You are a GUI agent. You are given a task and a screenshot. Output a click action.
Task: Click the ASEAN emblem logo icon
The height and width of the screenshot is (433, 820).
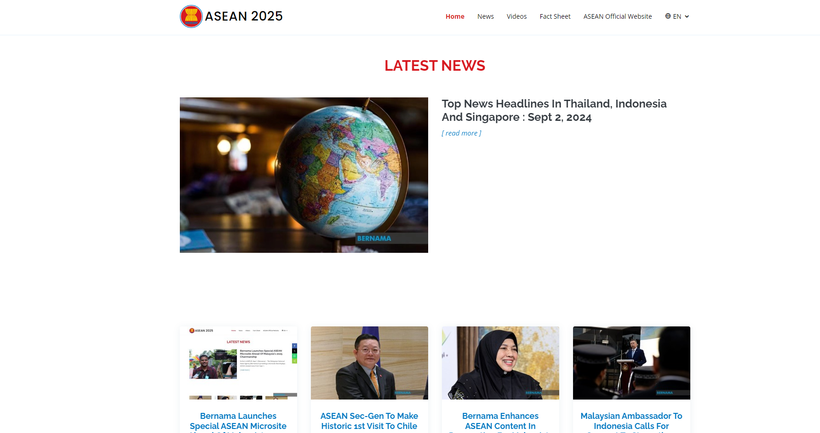pos(191,16)
